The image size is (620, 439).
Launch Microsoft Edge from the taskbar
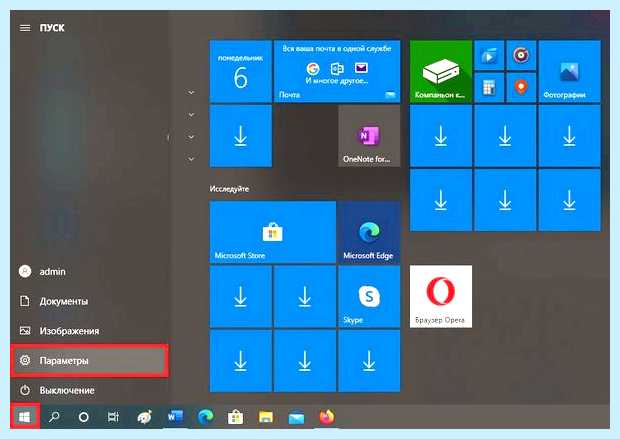[206, 416]
